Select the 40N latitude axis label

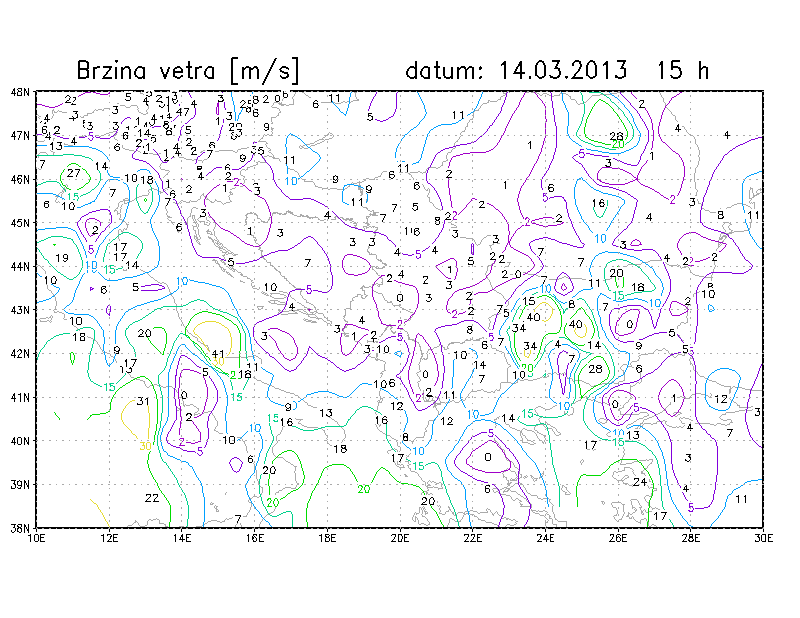(x=20, y=441)
